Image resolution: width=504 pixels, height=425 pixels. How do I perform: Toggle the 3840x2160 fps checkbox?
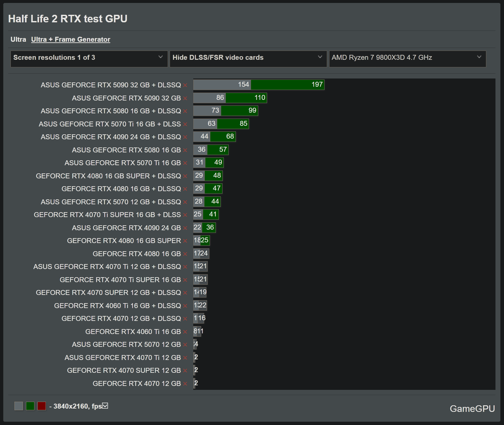(105, 406)
